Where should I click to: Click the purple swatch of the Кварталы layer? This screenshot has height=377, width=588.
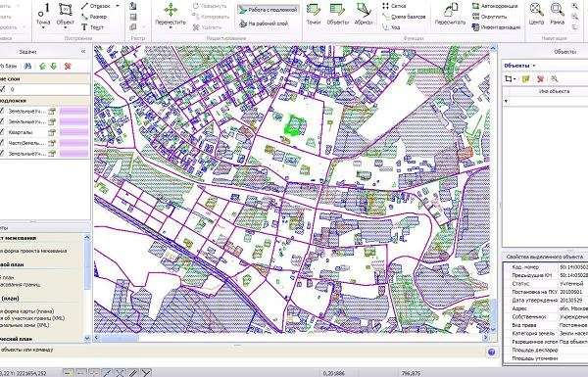coord(73,132)
